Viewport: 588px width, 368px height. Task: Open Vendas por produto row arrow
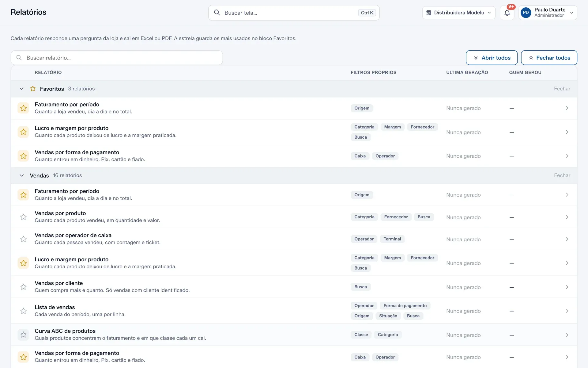pyautogui.click(x=567, y=217)
